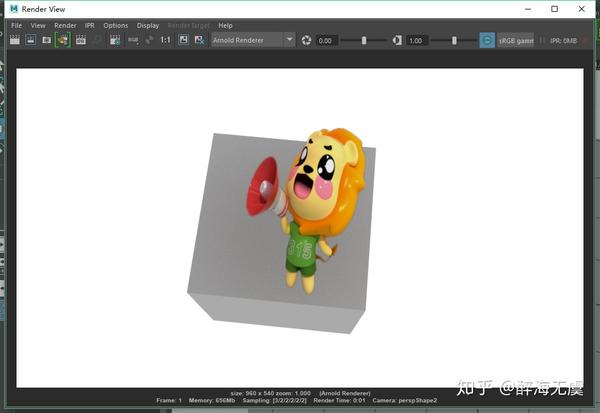Click the Redo previous render icon

[x=15, y=40]
